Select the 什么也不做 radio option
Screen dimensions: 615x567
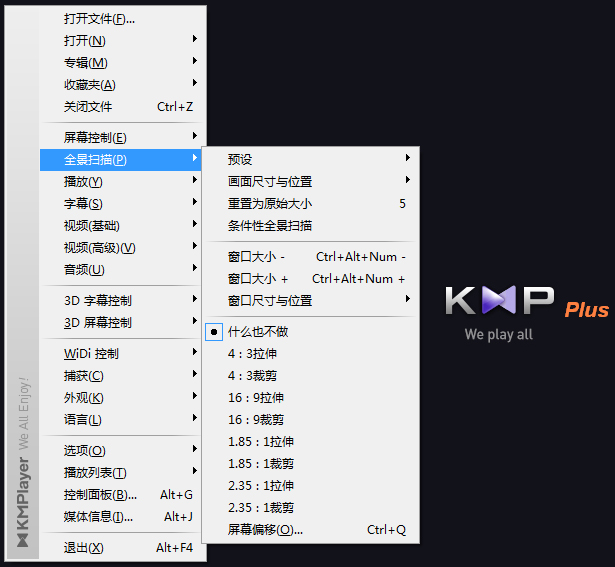tap(258, 332)
